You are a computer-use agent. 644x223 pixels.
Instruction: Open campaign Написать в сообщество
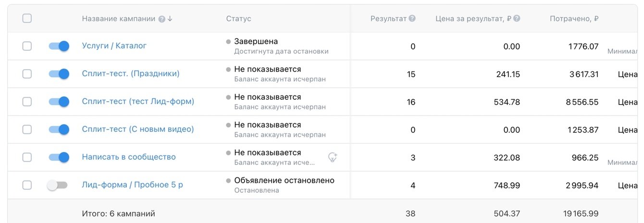coord(129,157)
